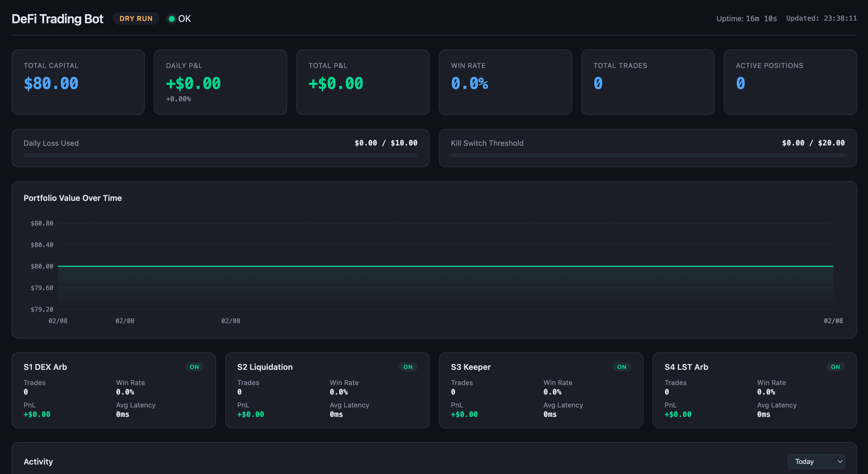
Task: Click the Portfolio Value Over Time heading
Action: point(73,198)
